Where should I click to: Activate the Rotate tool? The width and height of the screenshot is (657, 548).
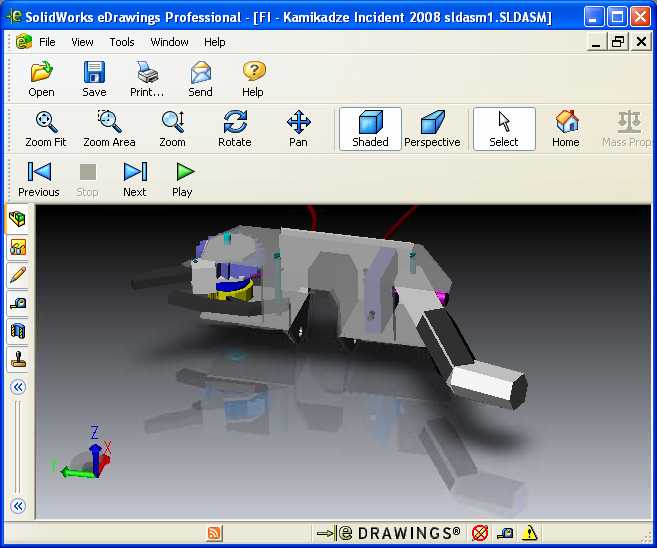(x=235, y=129)
